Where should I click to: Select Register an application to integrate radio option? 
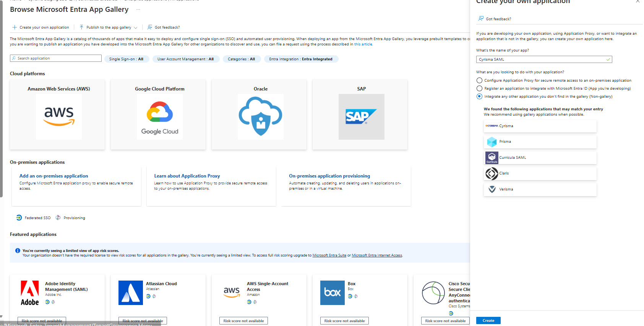click(x=479, y=88)
